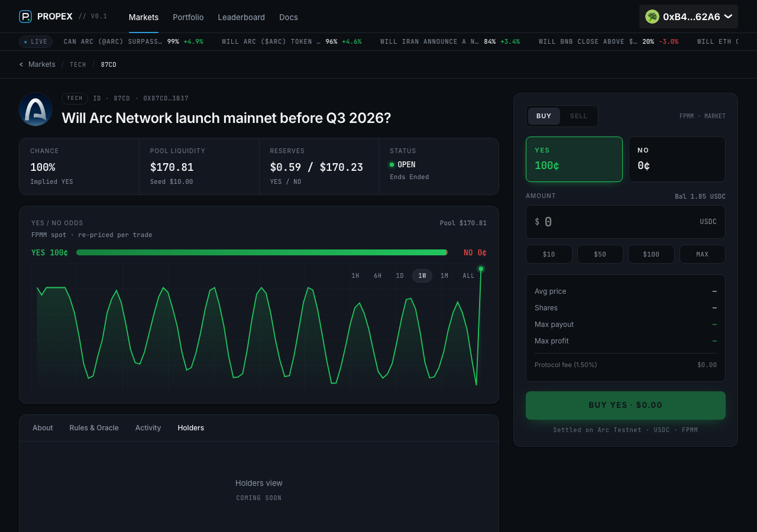Select the YES 100¢ outcome

574,159
